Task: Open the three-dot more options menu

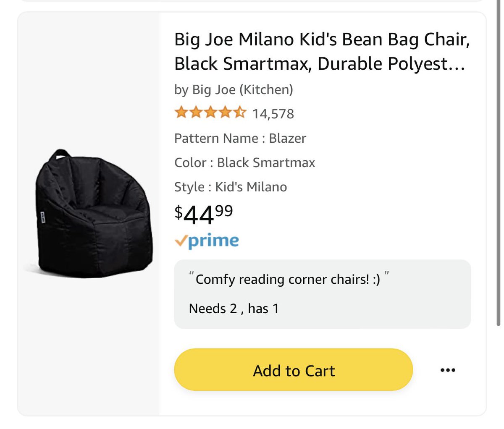Action: point(448,370)
